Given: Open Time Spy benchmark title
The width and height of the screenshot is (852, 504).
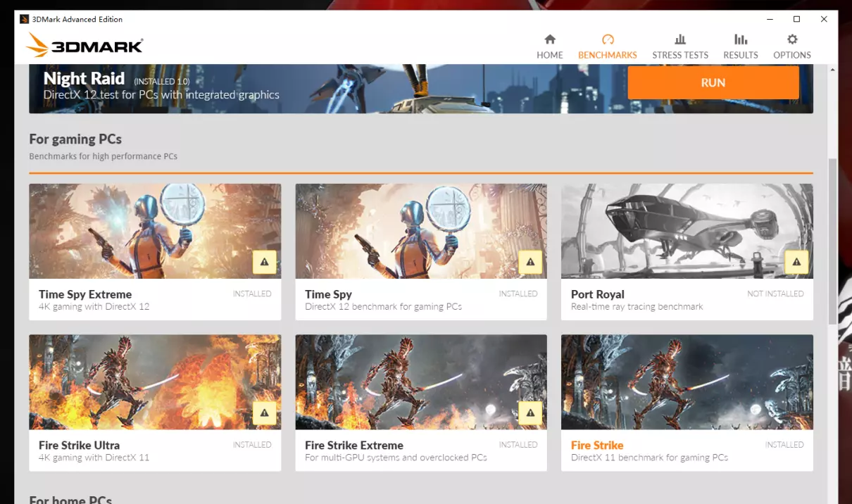Looking at the screenshot, I should 328,294.
